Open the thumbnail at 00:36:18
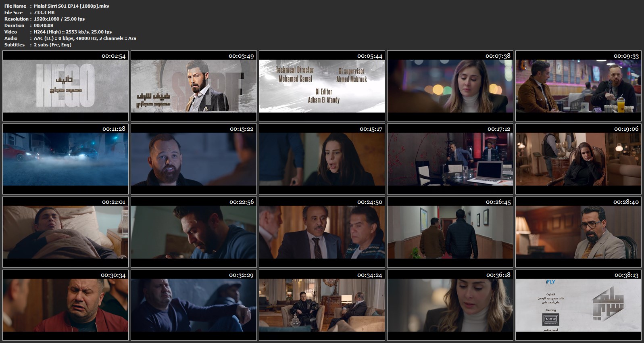 [x=450, y=305]
